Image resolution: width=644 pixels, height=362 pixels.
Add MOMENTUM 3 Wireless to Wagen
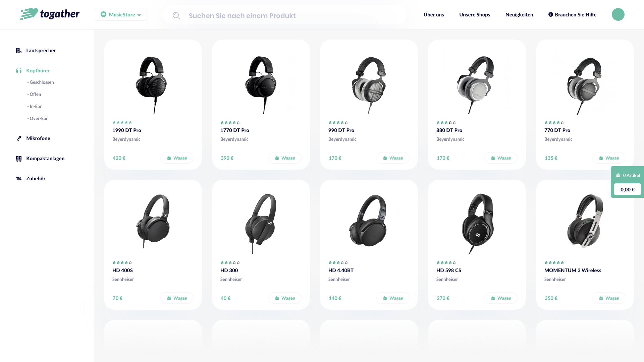pos(609,298)
